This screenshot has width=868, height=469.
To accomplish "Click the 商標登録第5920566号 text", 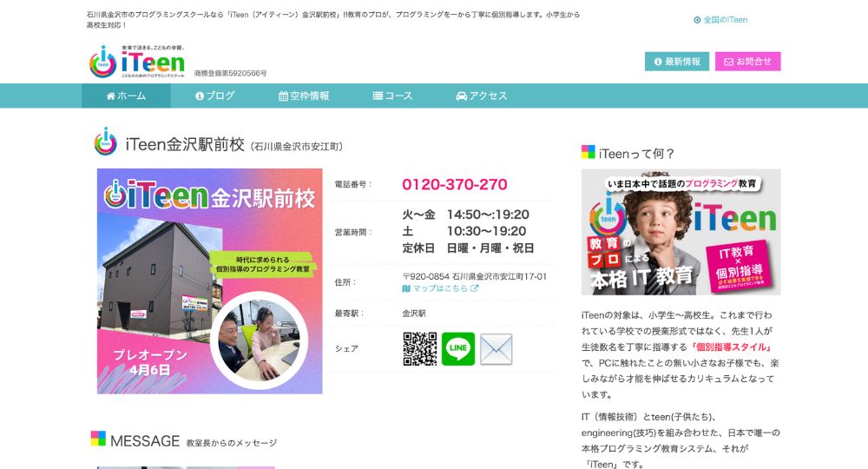I will click(231, 73).
